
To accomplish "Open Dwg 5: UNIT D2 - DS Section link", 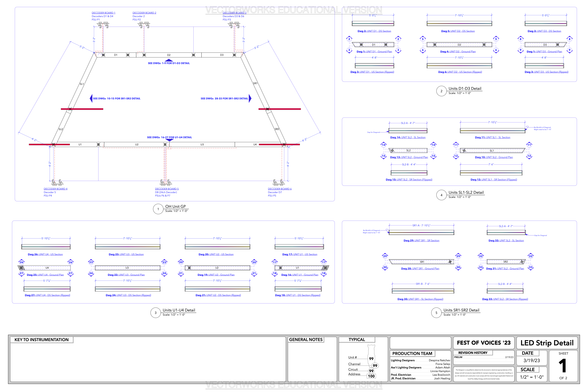I will [458, 31].
